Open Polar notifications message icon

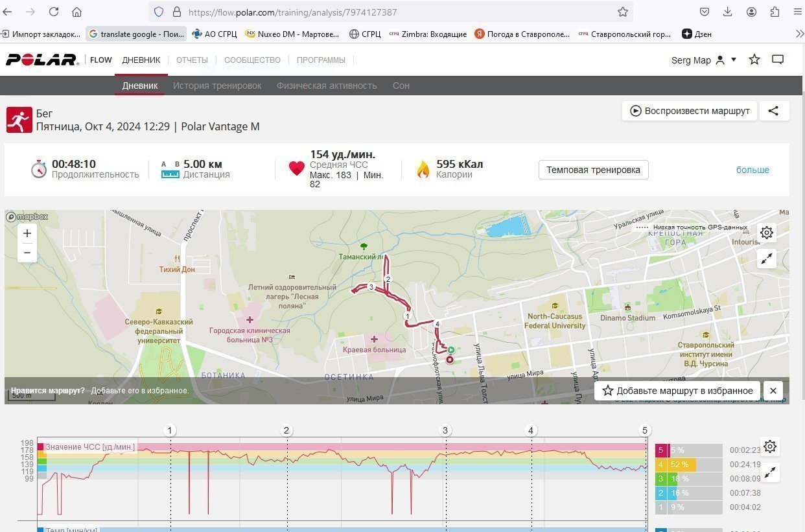click(778, 60)
